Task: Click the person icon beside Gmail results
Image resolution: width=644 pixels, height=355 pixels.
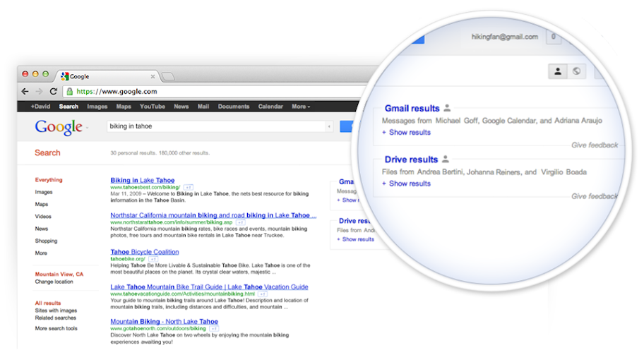Action: 446,109
